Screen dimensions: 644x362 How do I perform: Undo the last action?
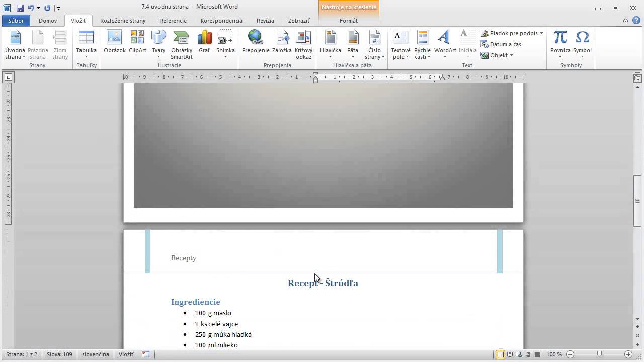31,8
